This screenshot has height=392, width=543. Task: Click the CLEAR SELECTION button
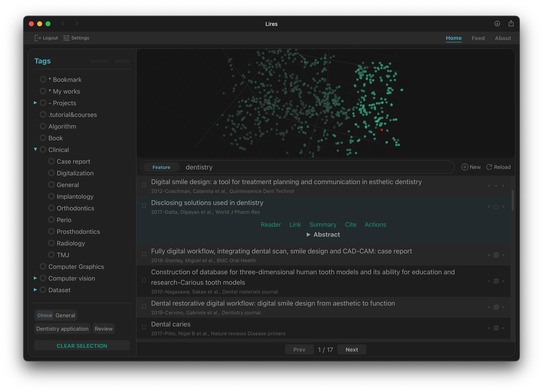(82, 345)
